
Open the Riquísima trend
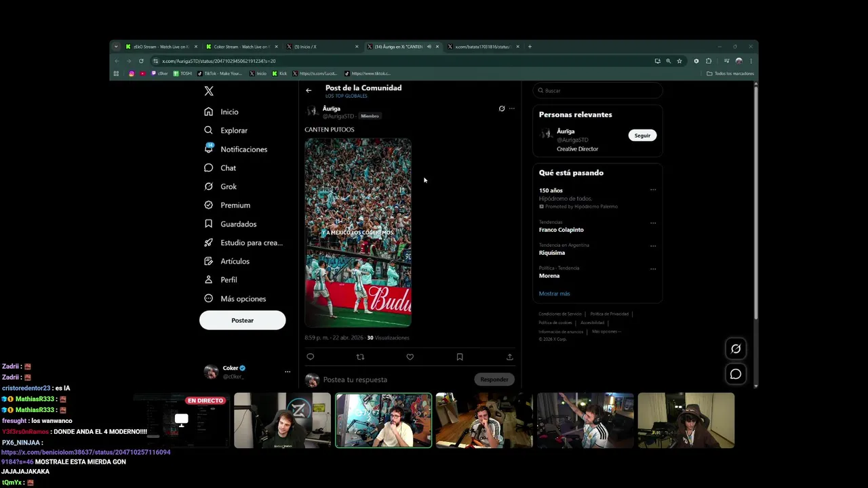pyautogui.click(x=552, y=253)
